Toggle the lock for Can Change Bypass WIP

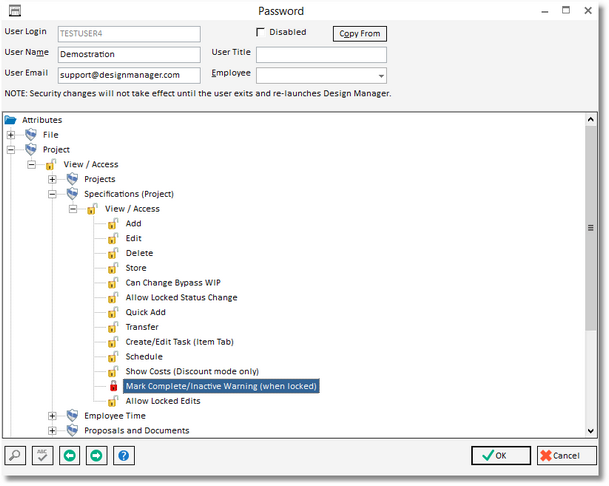pos(113,282)
